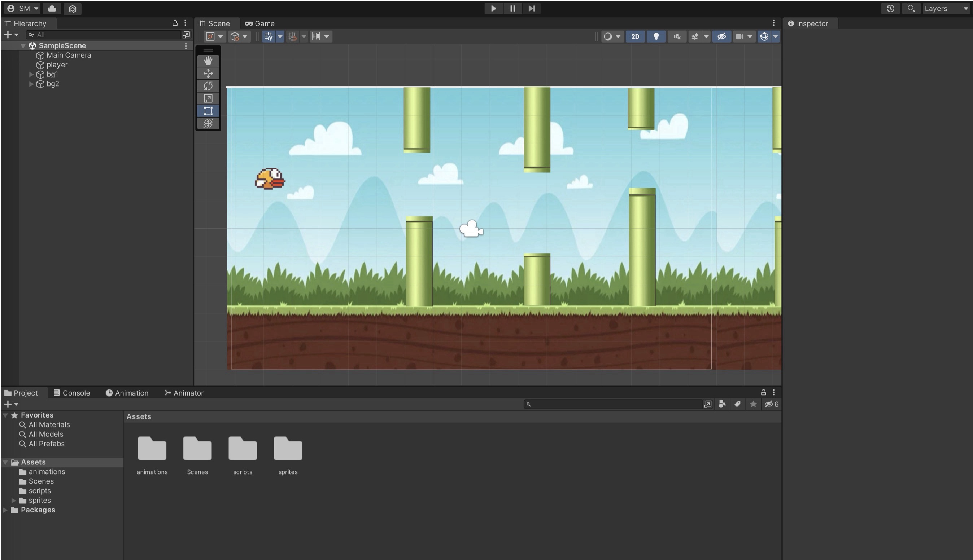Open the animations folder thumbnail
The height and width of the screenshot is (560, 973).
[152, 449]
